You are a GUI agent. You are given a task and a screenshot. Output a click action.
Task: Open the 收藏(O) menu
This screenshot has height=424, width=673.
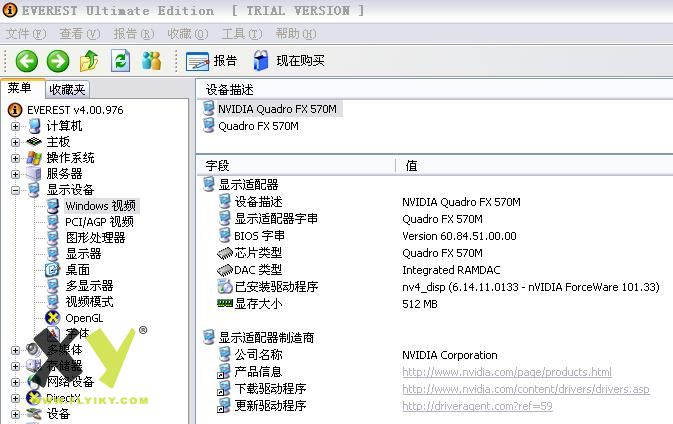pyautogui.click(x=188, y=33)
